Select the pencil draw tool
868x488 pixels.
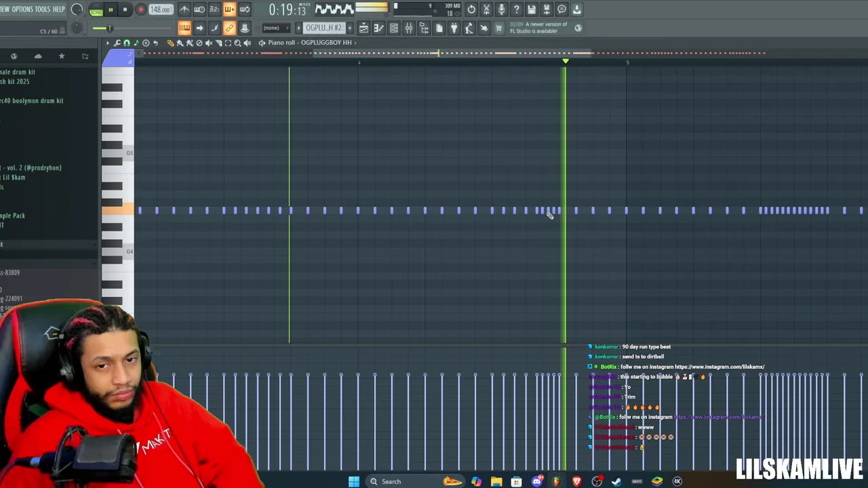click(171, 43)
